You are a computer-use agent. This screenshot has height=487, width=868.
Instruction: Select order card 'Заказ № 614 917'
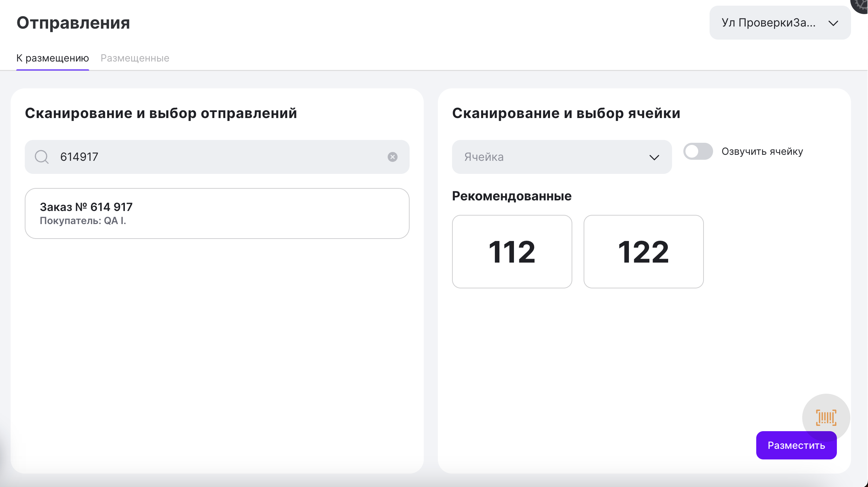coord(217,213)
